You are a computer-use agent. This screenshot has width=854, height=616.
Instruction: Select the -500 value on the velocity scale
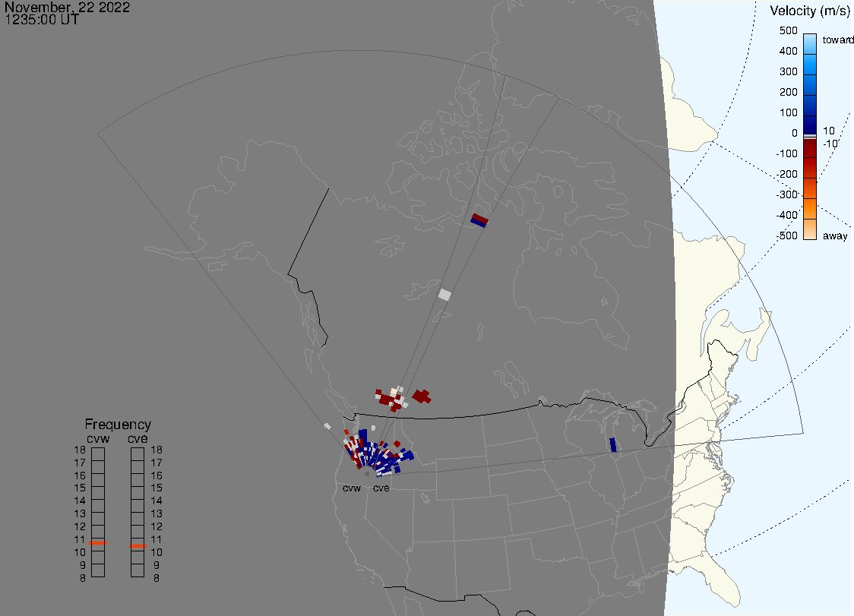coord(786,235)
